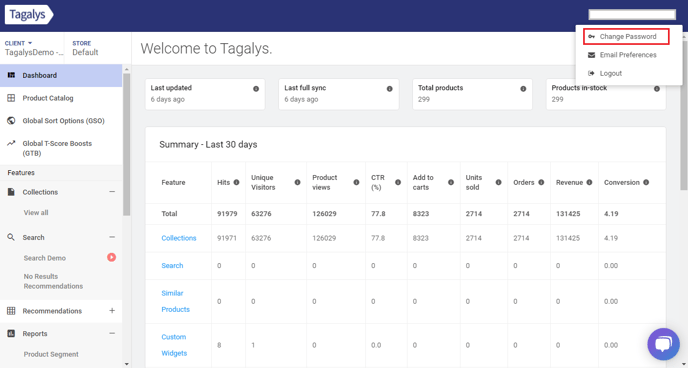The height and width of the screenshot is (368, 688).
Task: Open the STORE selector
Action: point(86,48)
